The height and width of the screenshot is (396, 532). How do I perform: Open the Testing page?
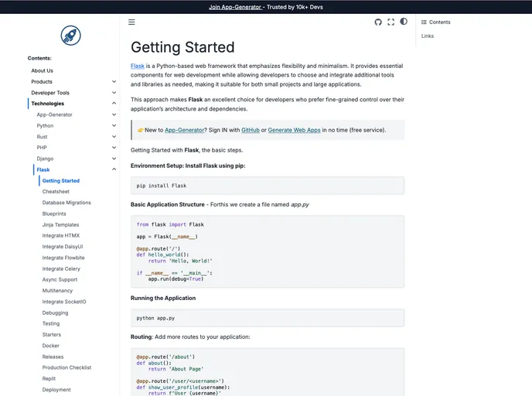tap(51, 323)
